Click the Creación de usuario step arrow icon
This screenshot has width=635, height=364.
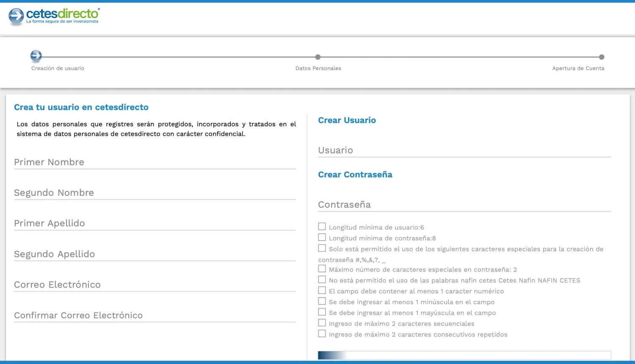[x=36, y=56]
